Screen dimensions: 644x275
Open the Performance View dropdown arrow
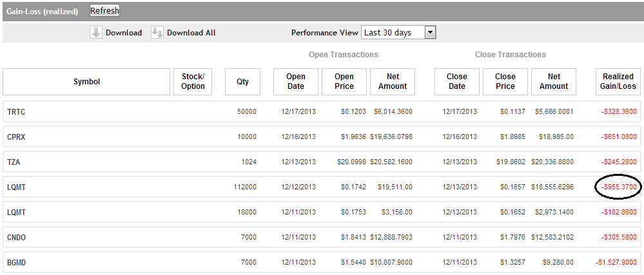coord(431,33)
